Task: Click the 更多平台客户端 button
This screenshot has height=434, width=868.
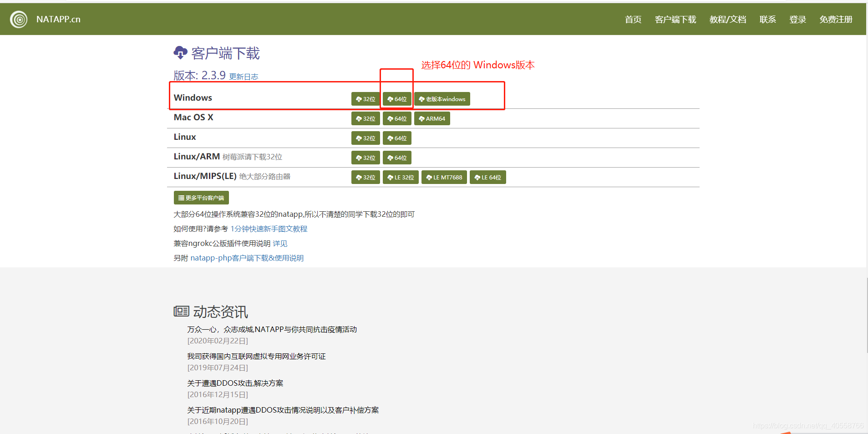Action: click(201, 198)
